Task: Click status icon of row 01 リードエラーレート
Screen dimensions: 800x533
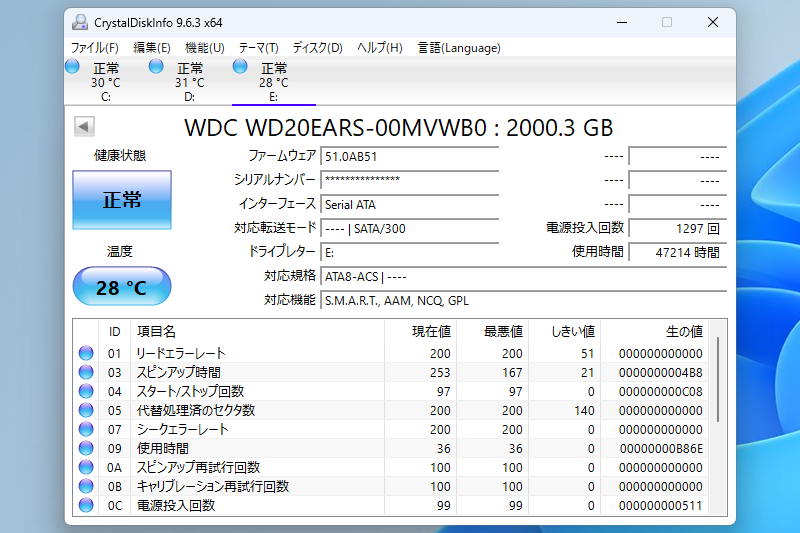Action: (86, 353)
